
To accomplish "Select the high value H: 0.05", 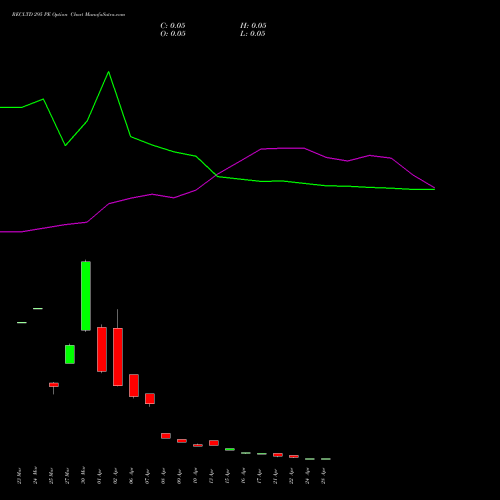I will [x=253, y=26].
